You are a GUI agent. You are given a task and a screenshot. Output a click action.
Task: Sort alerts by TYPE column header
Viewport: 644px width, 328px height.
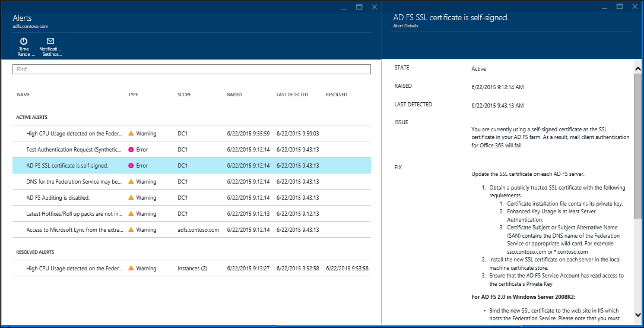click(133, 94)
